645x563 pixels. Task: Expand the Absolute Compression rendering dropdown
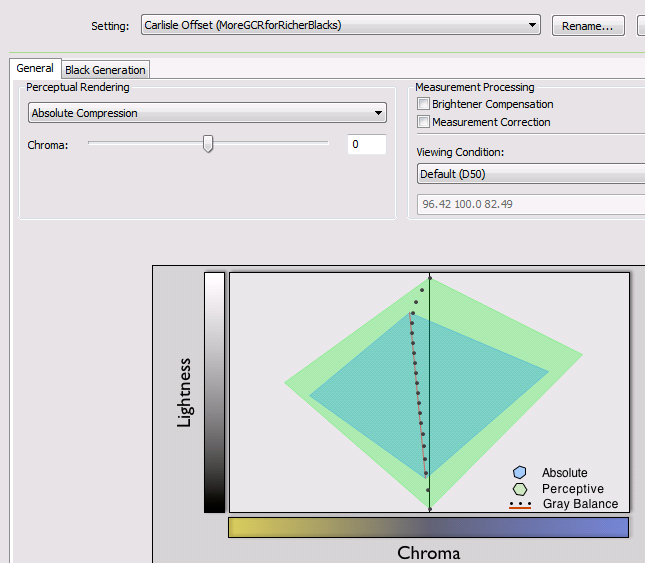[x=207, y=113]
